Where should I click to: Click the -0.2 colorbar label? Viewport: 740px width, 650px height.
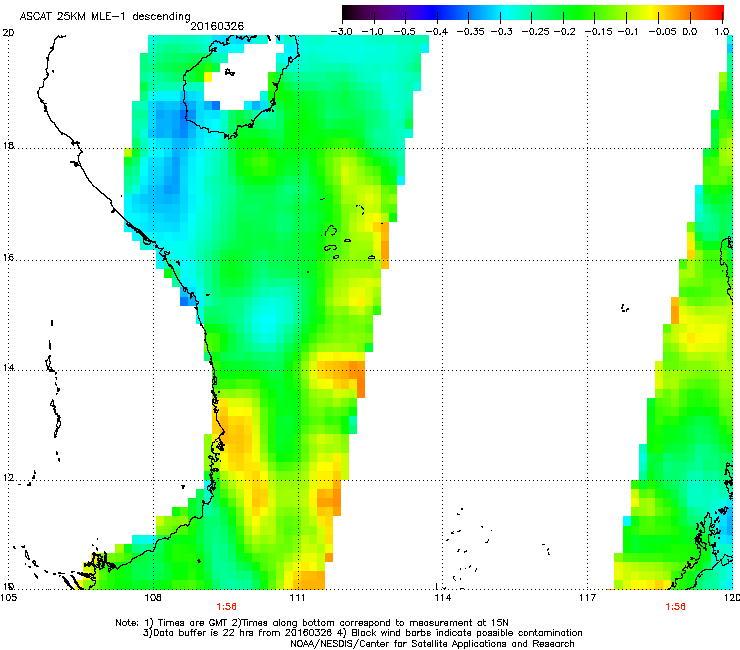pyautogui.click(x=564, y=32)
